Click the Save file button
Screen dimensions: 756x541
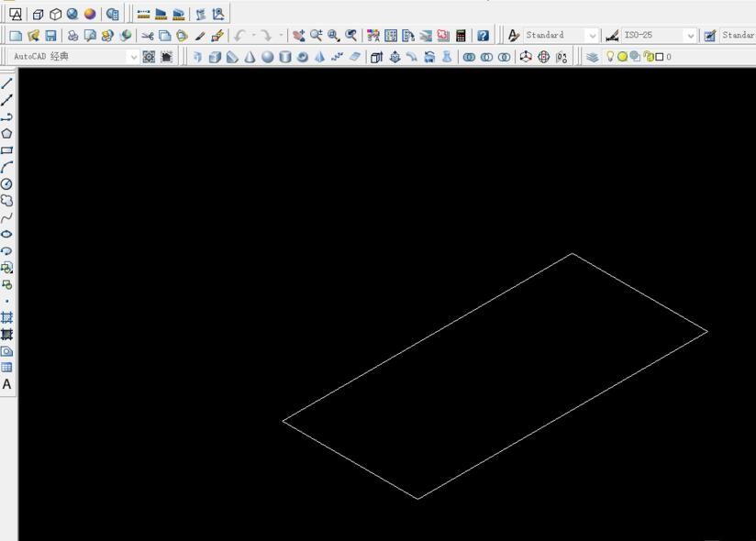50,36
